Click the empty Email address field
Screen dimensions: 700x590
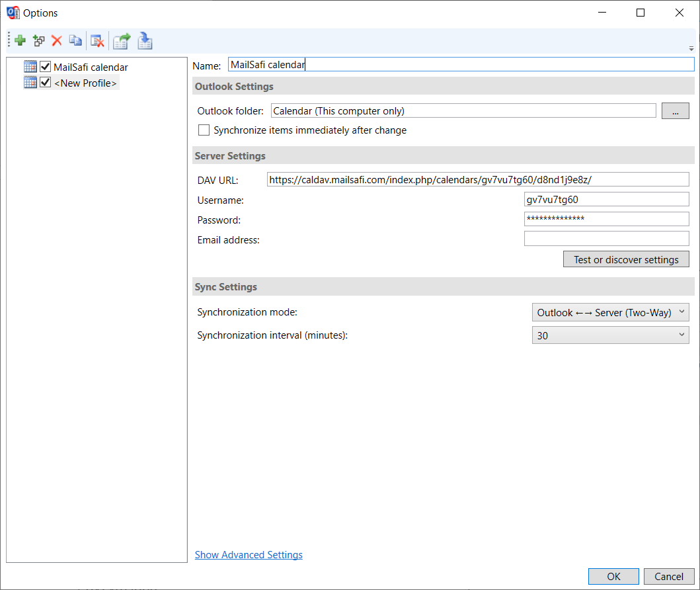coord(606,239)
